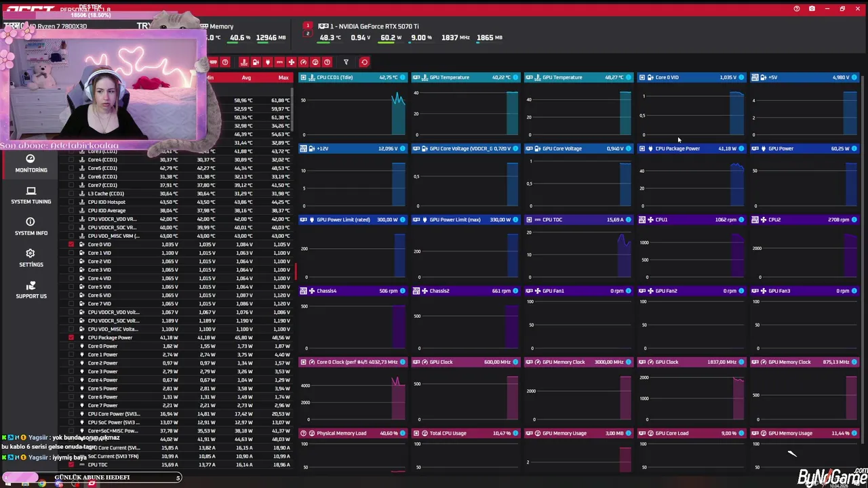868x488 pixels.
Task: Open info for +12V graph
Action: tap(402, 148)
